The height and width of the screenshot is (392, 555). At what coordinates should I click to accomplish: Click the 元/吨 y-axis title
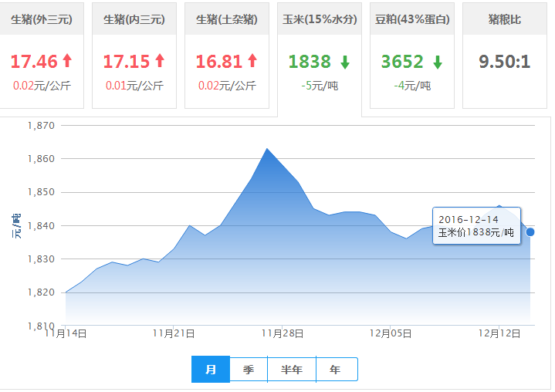click(x=17, y=226)
